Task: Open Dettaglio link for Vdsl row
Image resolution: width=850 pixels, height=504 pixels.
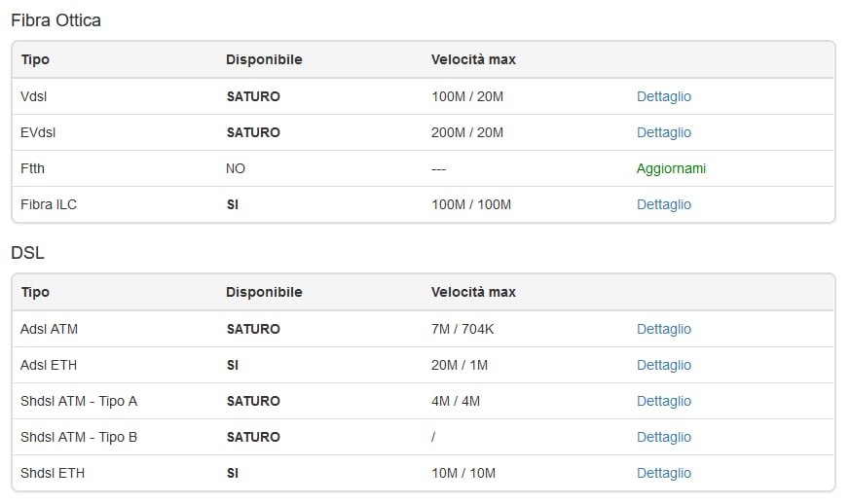Action: pos(663,96)
